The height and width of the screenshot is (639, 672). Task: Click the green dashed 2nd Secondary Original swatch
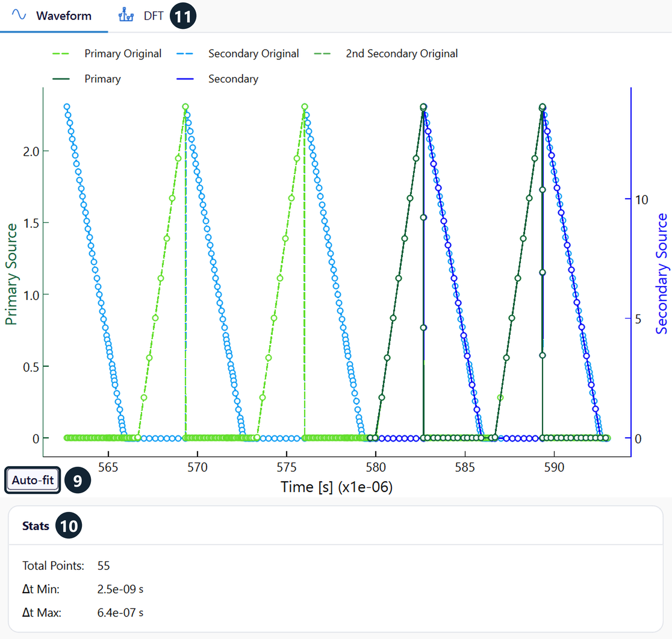coord(322,54)
